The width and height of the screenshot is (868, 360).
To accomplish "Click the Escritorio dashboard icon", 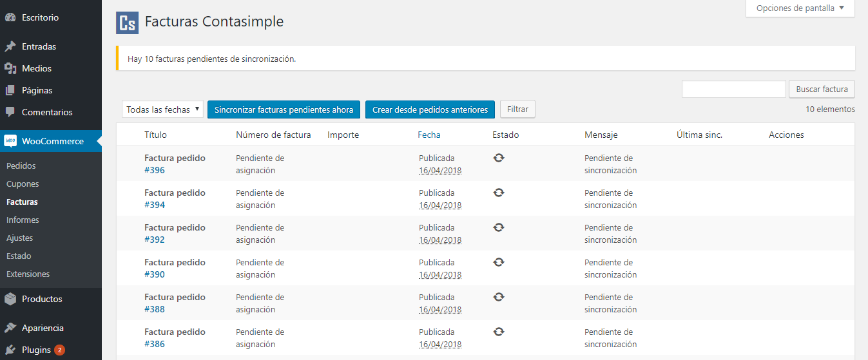I will tap(10, 18).
